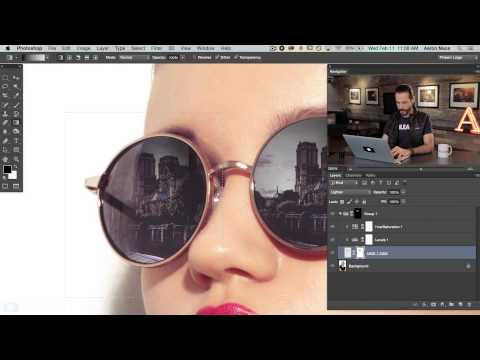Switch to the Channels tab

click(x=353, y=175)
